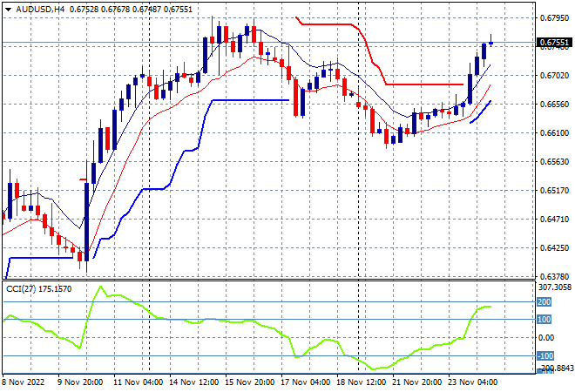Click the triangle arrow beside AUDUSD,H4
This screenshot has height=392, width=575.
point(8,10)
